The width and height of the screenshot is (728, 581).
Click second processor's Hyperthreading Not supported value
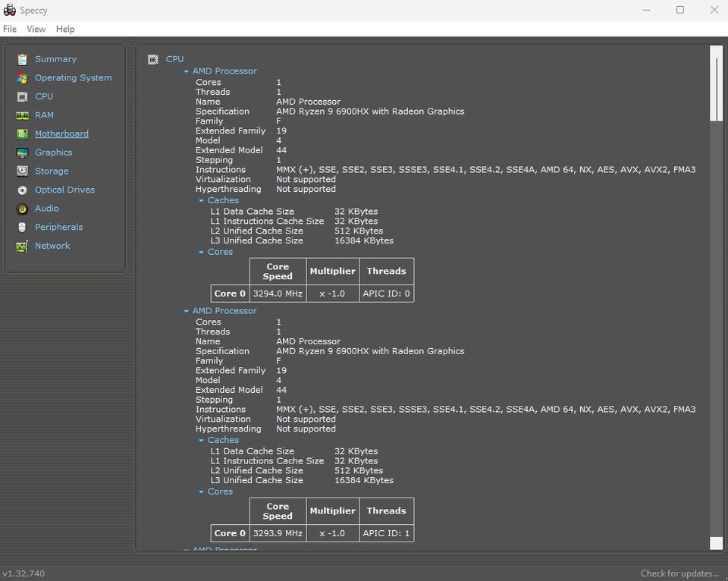(x=306, y=429)
